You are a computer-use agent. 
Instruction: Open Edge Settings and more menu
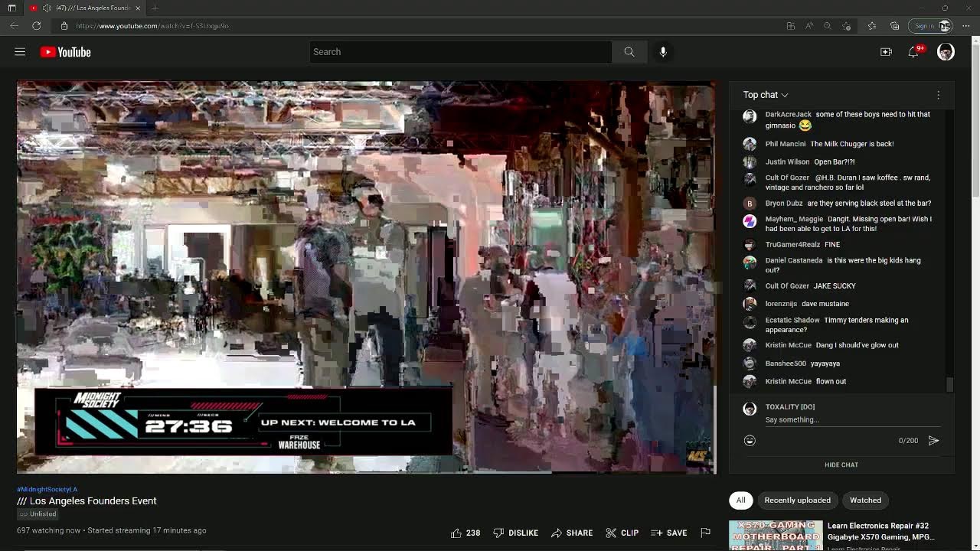966,26
